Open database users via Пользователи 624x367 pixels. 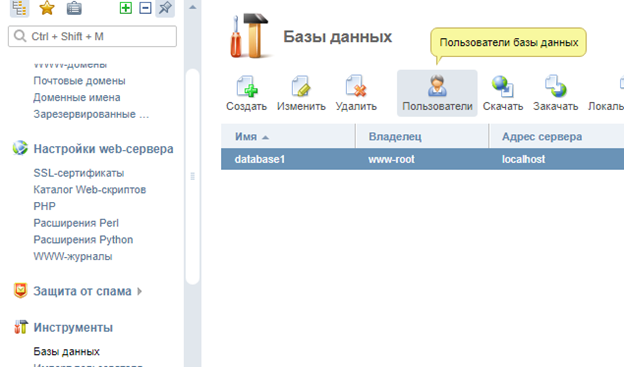coord(437,94)
